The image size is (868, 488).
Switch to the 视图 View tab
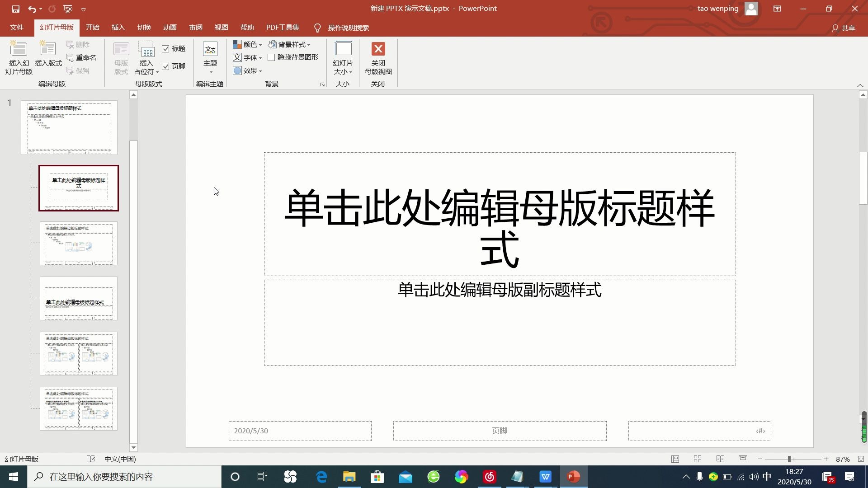[x=221, y=28]
